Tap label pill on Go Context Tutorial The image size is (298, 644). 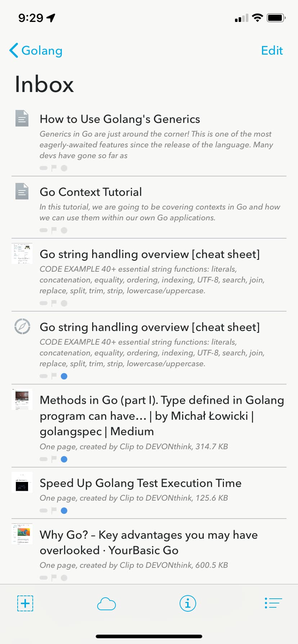(x=44, y=230)
